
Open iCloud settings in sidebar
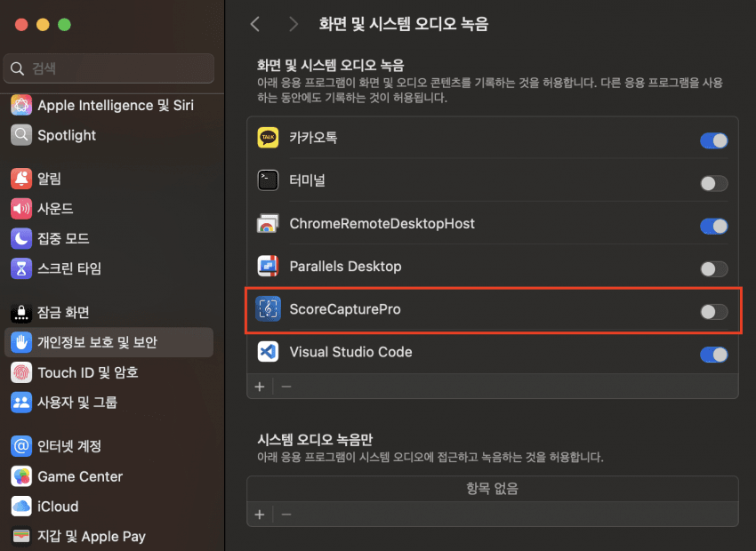[x=57, y=507]
